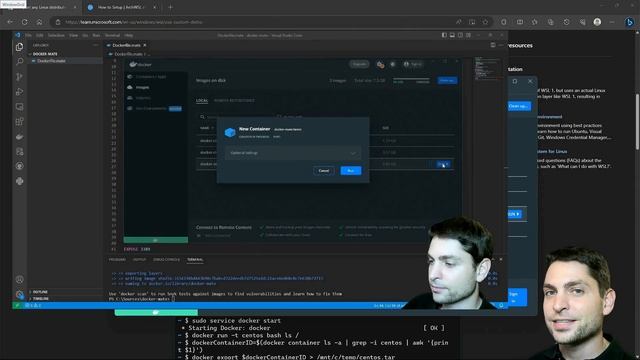Viewport: 640px width, 360px height.
Task: Refresh the Edge browser page
Action: (x=24, y=22)
